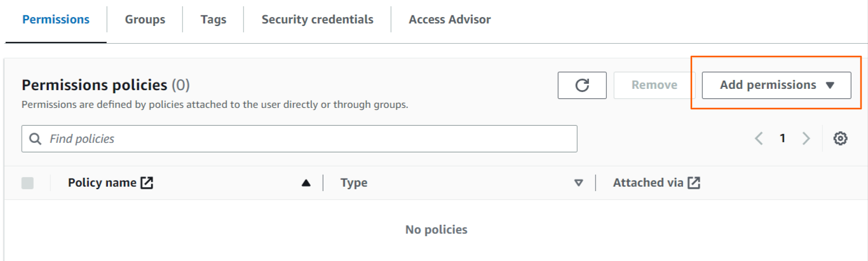The height and width of the screenshot is (261, 868).
Task: Go to previous page chevron
Action: point(759,138)
